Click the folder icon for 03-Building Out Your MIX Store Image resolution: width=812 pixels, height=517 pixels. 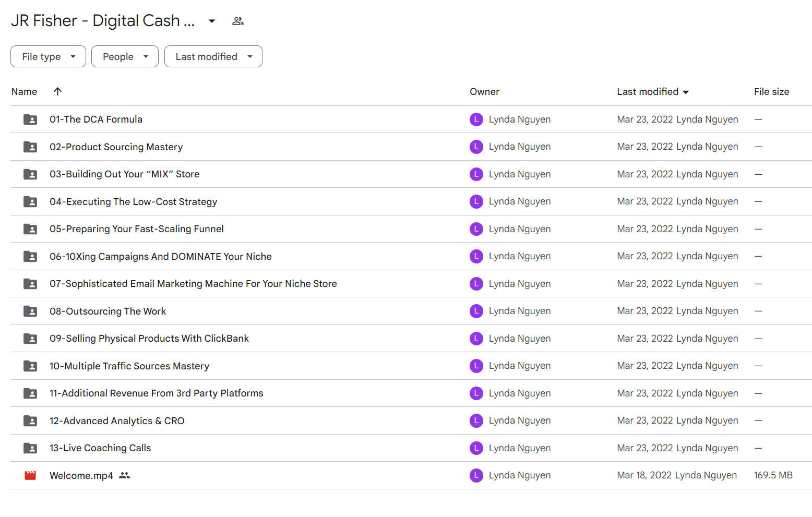click(x=30, y=174)
